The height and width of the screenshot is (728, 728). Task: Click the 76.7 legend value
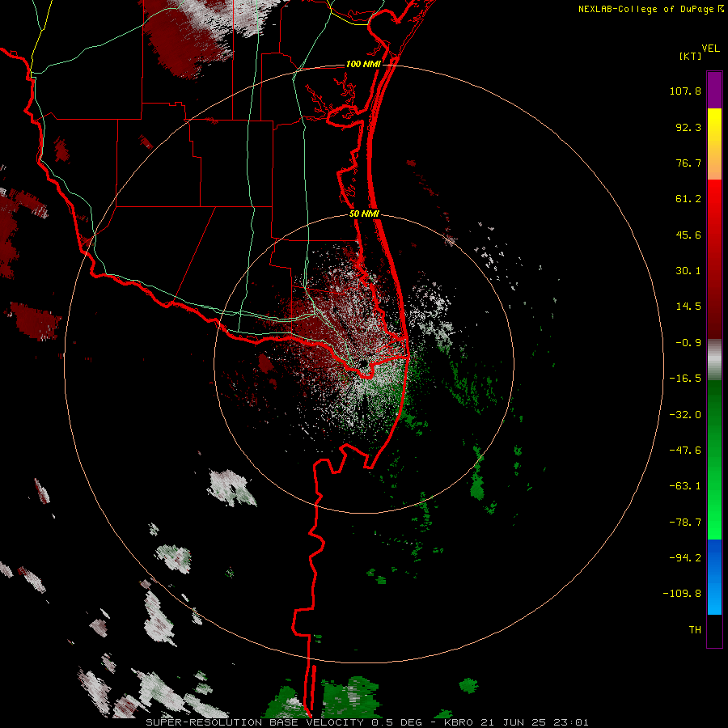(x=688, y=163)
